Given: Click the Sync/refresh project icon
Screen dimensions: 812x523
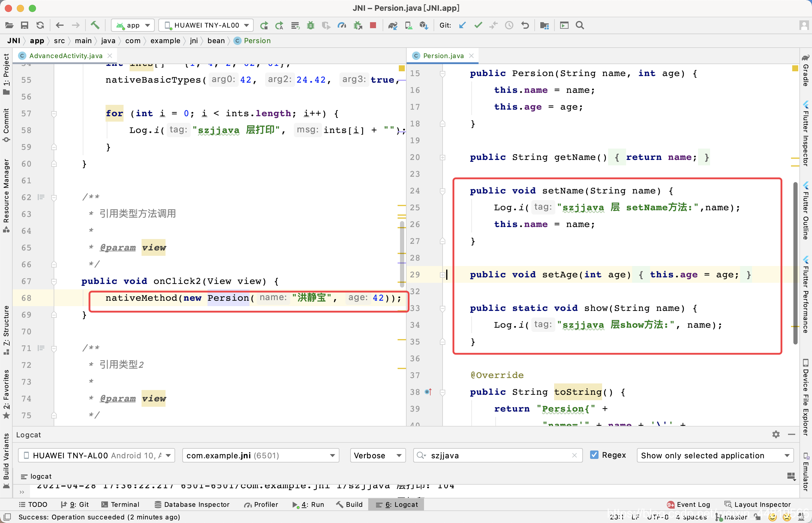Looking at the screenshot, I should click(x=40, y=25).
